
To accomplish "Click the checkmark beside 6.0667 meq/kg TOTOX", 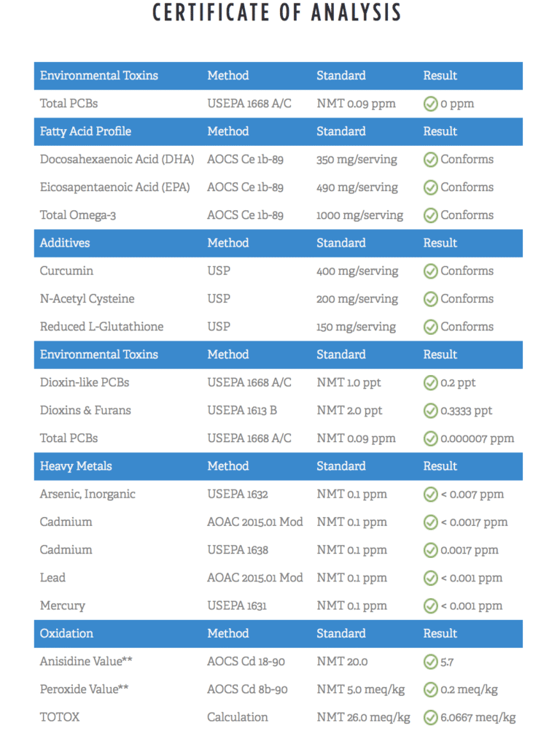I will pos(430,718).
